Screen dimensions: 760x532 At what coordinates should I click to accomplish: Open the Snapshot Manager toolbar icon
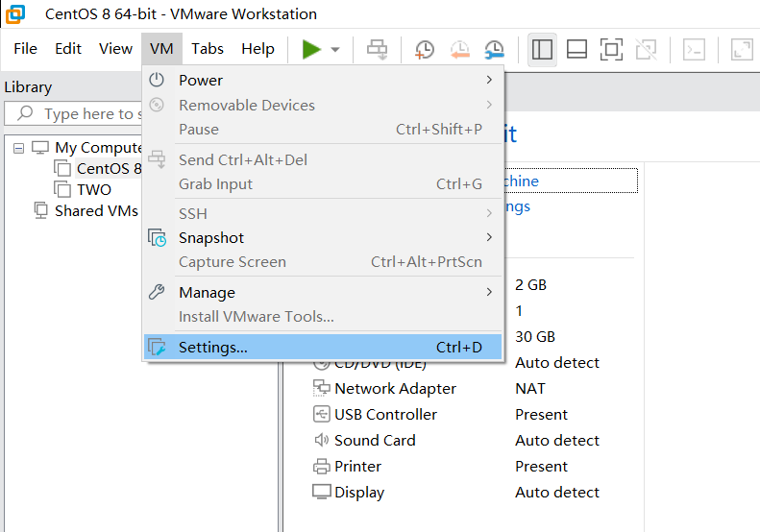click(x=494, y=49)
